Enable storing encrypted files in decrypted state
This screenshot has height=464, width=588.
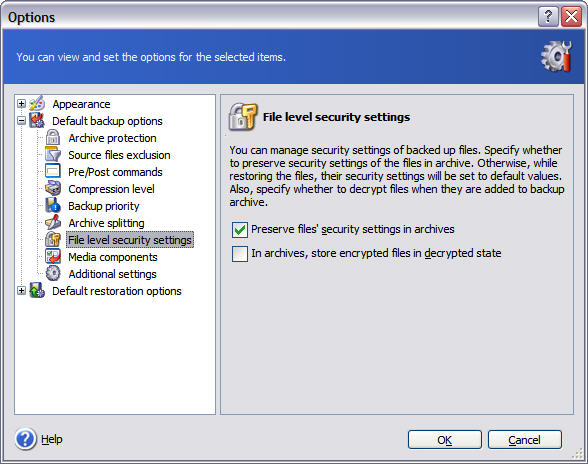[x=240, y=254]
